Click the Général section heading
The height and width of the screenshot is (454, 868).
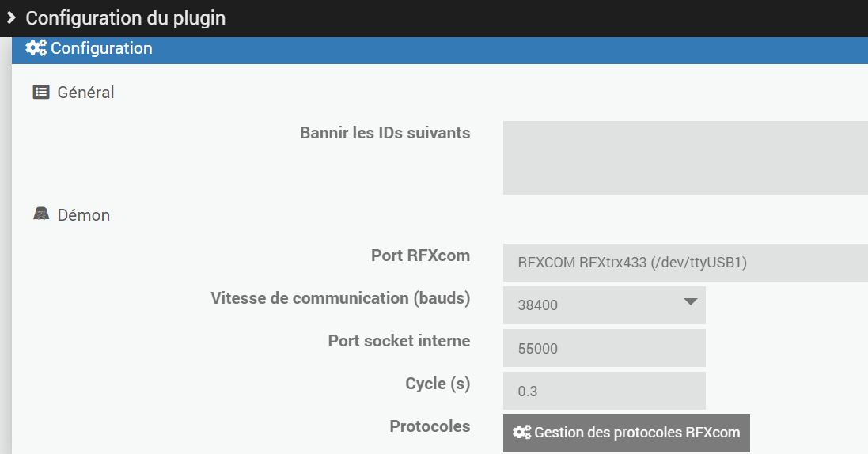[85, 93]
